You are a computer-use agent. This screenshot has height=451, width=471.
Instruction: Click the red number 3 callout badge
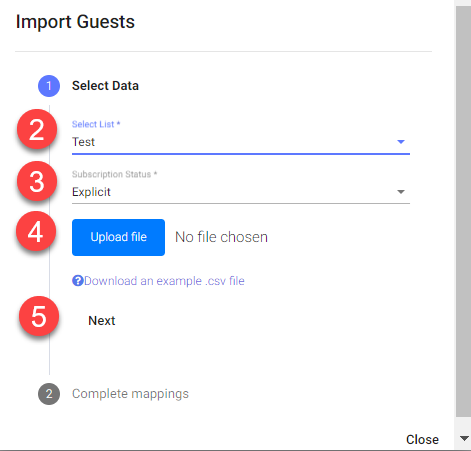point(37,181)
